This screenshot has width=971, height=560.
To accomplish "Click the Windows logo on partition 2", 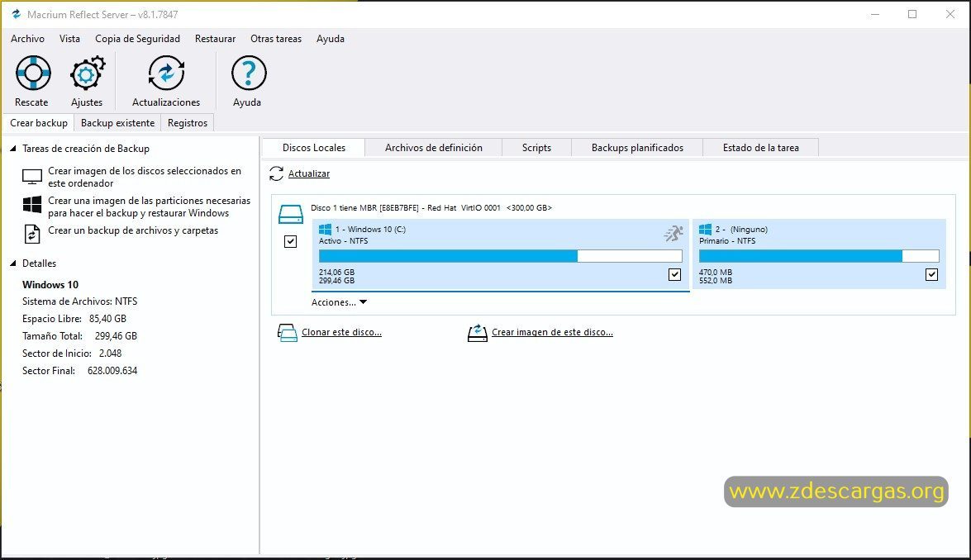I will (706, 230).
